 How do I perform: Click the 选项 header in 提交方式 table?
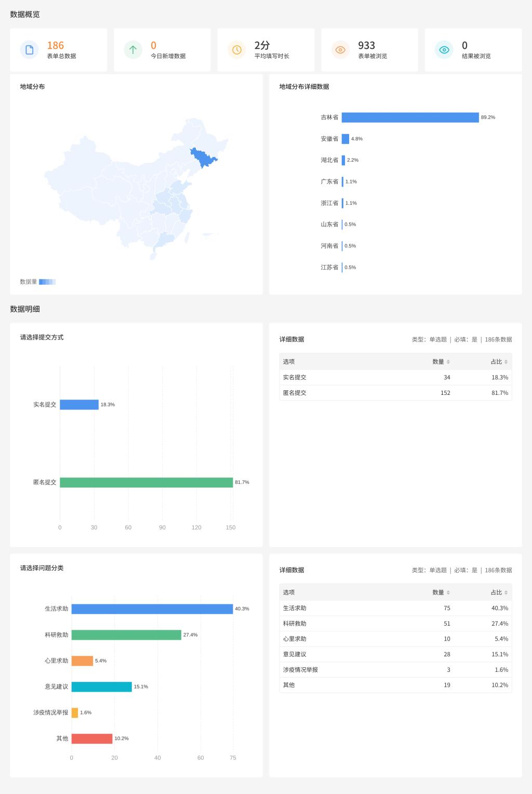pyautogui.click(x=289, y=362)
